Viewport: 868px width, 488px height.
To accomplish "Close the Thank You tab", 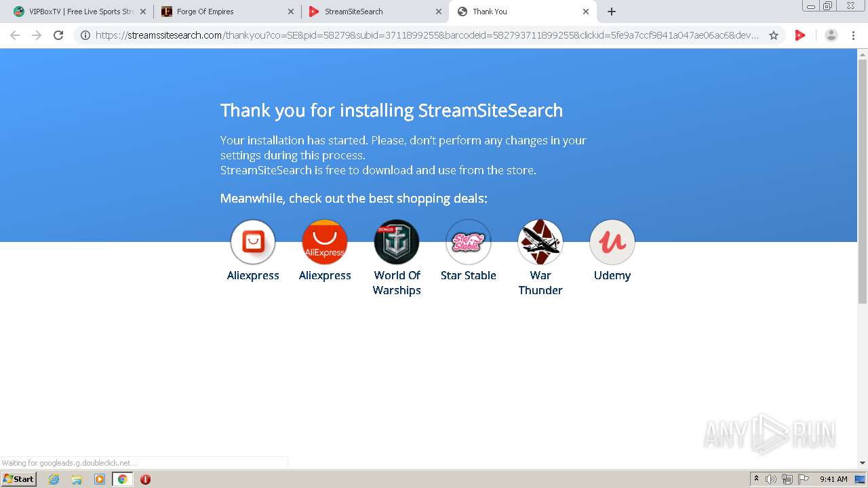I will pos(586,12).
